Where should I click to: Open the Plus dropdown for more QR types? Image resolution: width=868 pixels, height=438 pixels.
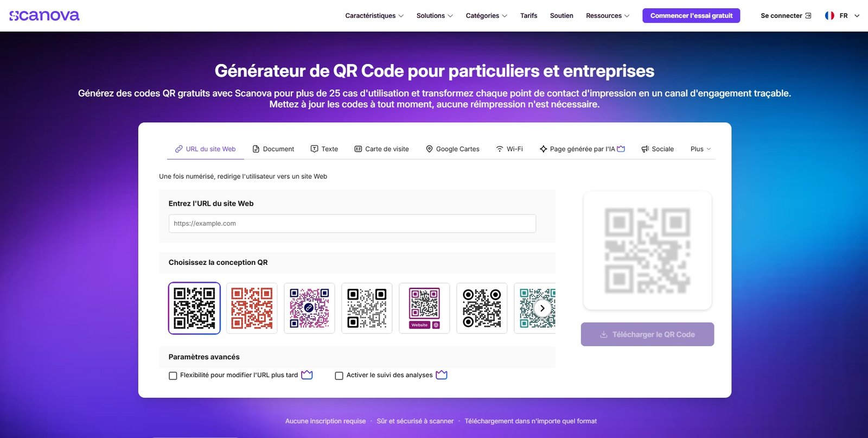pos(700,149)
